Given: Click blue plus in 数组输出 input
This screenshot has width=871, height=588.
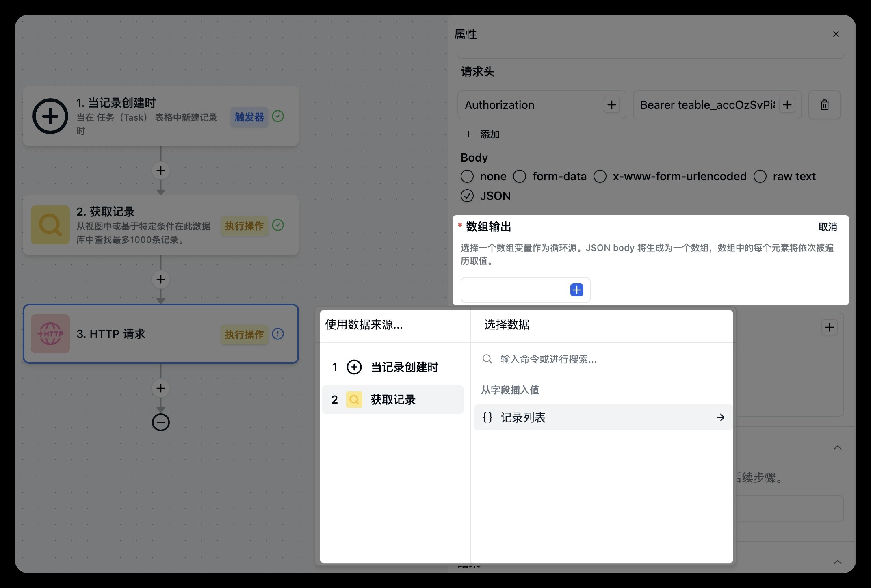Looking at the screenshot, I should click(x=577, y=290).
